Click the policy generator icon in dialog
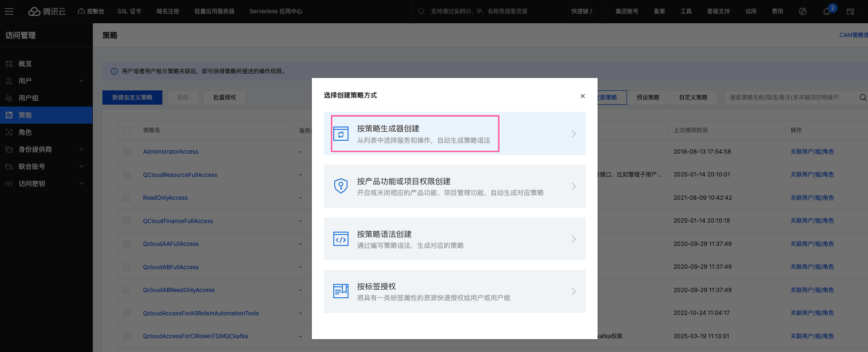This screenshot has height=352, width=868. tap(340, 134)
